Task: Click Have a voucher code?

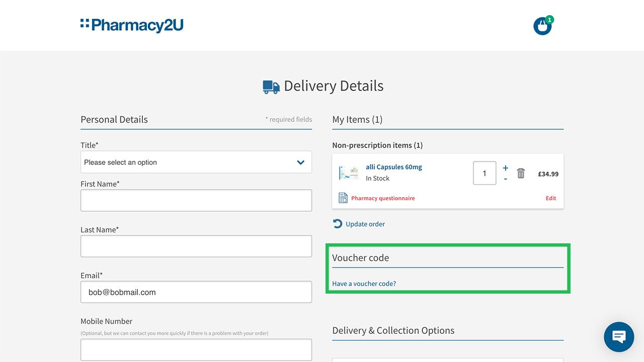Action: click(x=364, y=284)
